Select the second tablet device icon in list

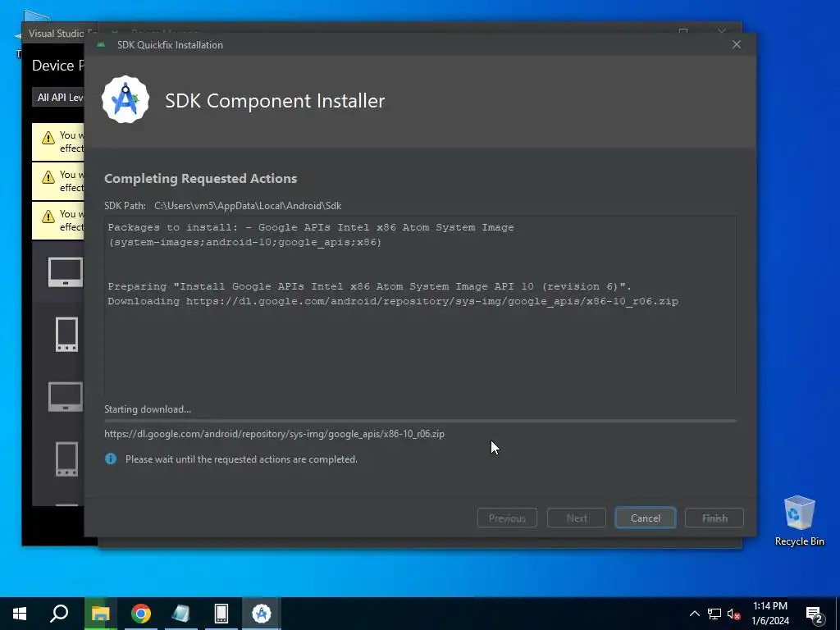[66, 396]
